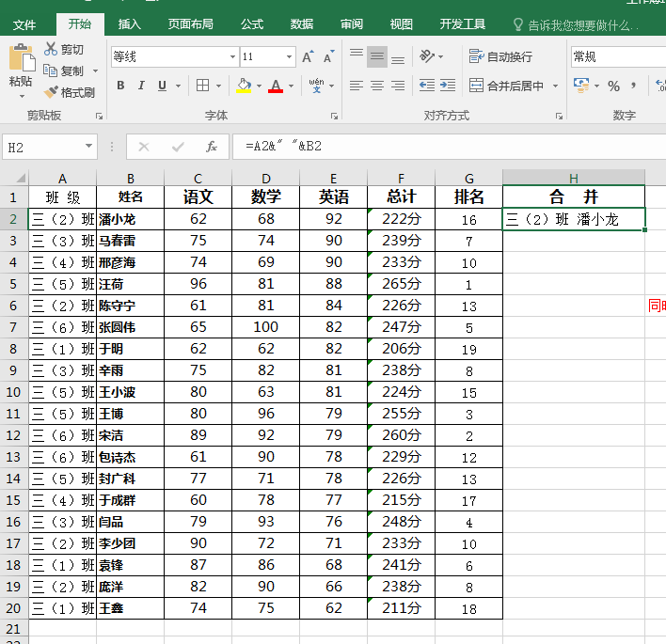Image resolution: width=666 pixels, height=644 pixels.
Task: Click the accounting number format icon
Action: (581, 86)
